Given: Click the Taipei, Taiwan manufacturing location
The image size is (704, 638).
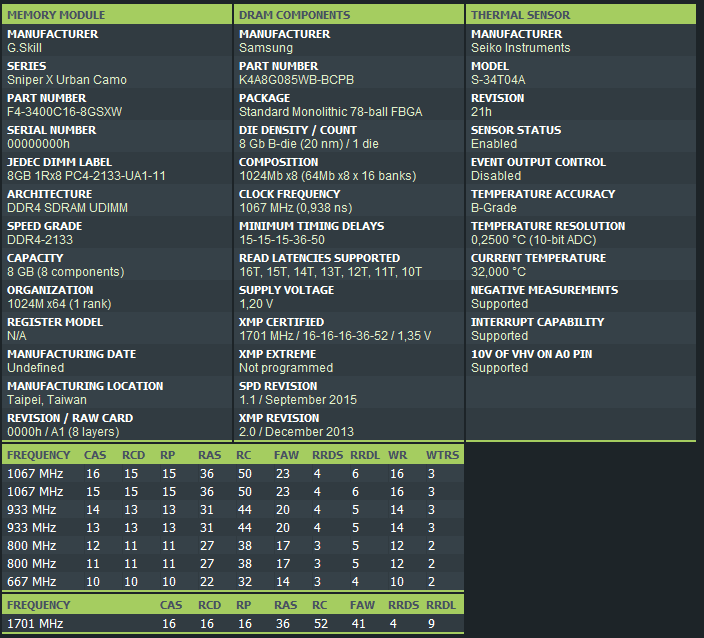Looking at the screenshot, I should pos(47,400).
